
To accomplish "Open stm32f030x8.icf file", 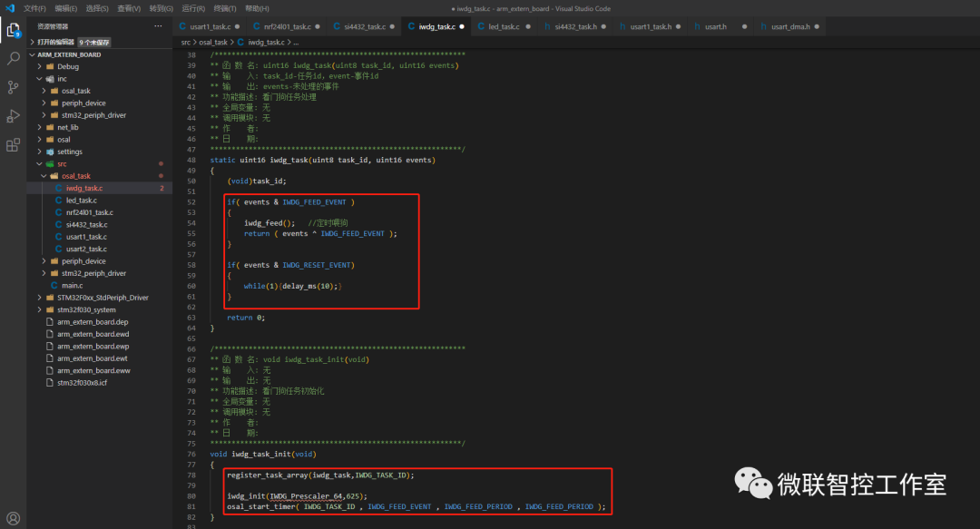I will tap(82, 383).
